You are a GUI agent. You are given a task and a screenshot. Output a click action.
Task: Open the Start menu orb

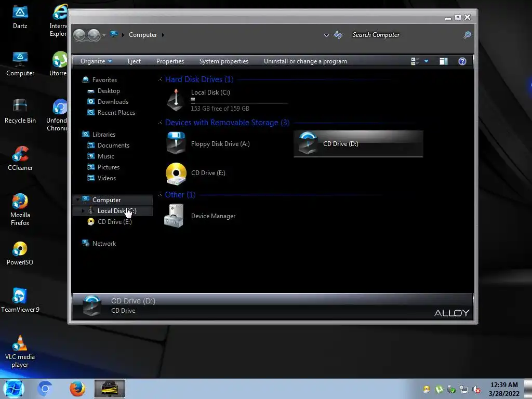[14, 389]
